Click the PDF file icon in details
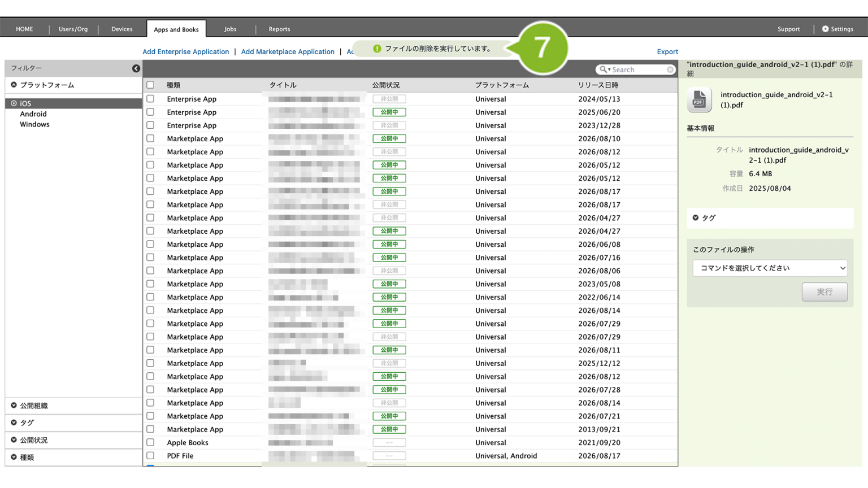The height and width of the screenshot is (488, 868). click(x=699, y=100)
